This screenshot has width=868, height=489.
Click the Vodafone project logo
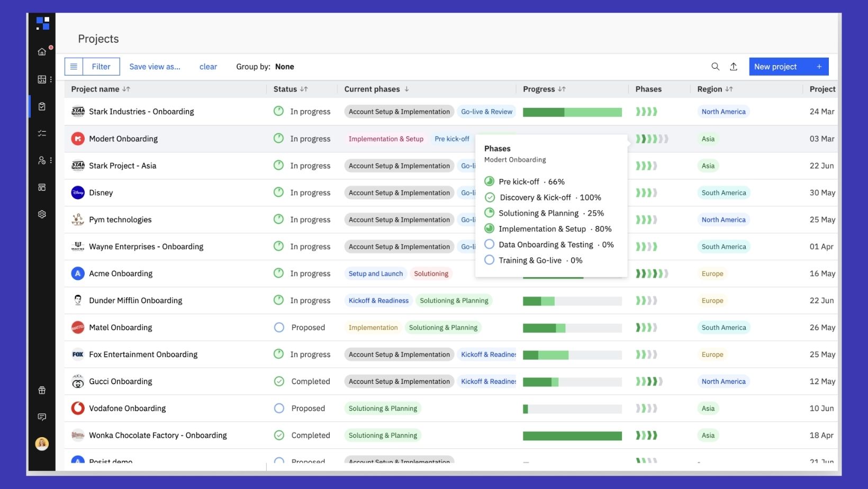[x=78, y=408]
